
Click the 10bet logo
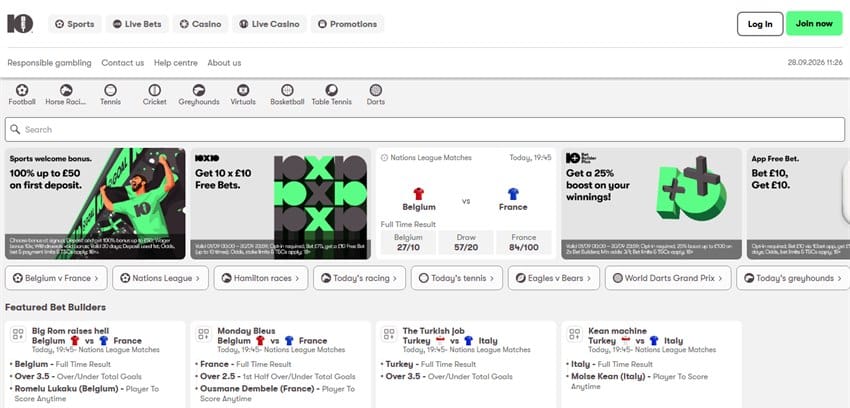coord(20,24)
